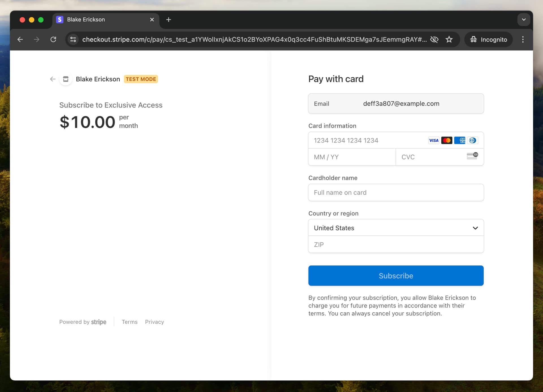The image size is (543, 392).
Task: Expand the tab search chevron
Action: tap(523, 20)
